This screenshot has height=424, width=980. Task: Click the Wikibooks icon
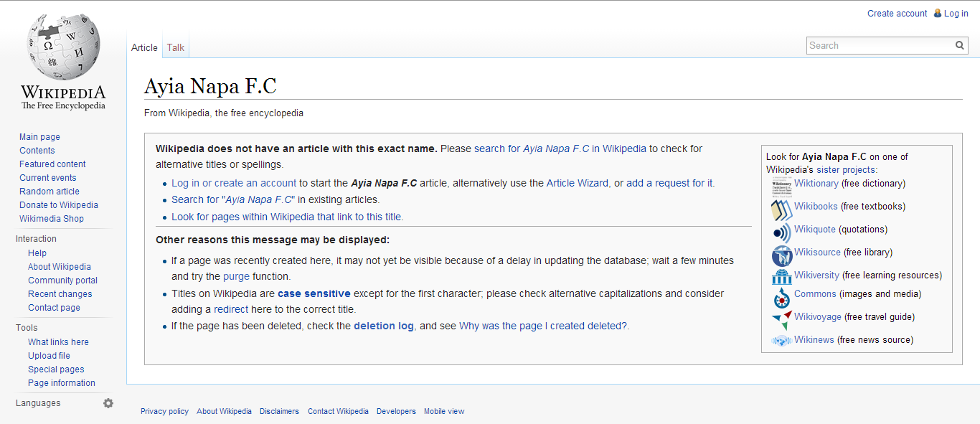tap(781, 209)
